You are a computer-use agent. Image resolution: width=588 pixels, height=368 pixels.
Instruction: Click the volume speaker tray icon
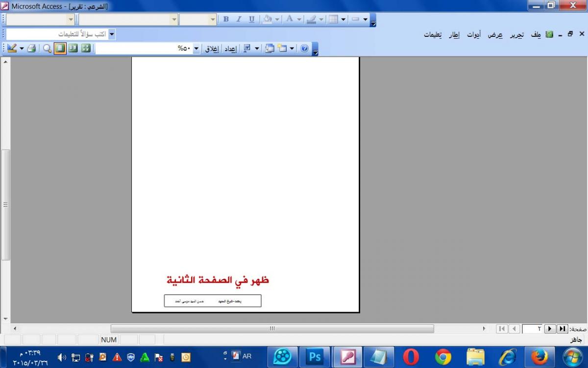click(62, 357)
